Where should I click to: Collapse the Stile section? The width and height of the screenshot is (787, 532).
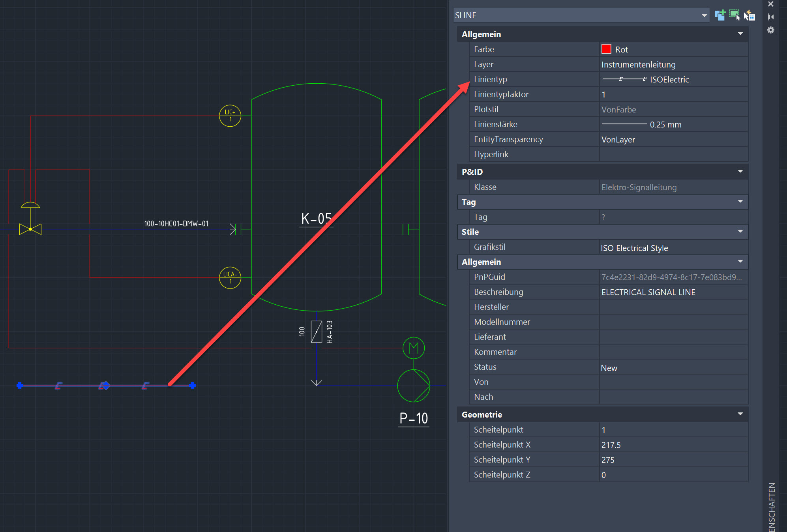click(x=740, y=232)
